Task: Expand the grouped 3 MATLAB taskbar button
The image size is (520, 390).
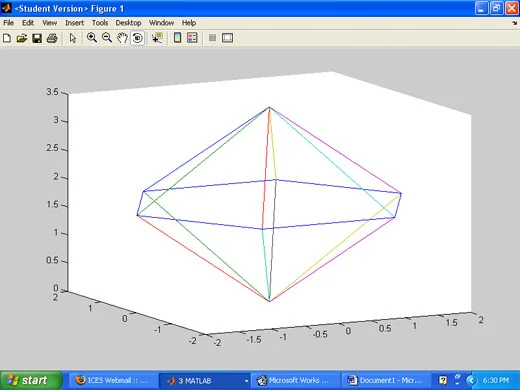Action: coord(205,380)
